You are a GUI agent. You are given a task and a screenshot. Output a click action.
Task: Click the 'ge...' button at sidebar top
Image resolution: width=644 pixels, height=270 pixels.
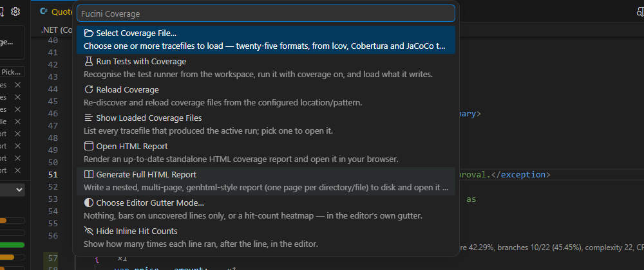click(x=12, y=42)
